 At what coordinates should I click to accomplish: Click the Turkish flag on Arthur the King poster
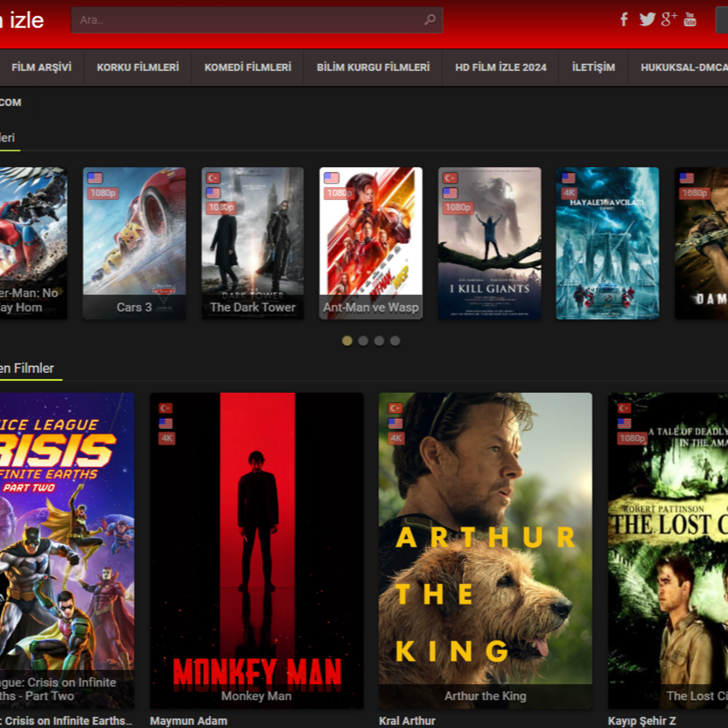coord(395,408)
